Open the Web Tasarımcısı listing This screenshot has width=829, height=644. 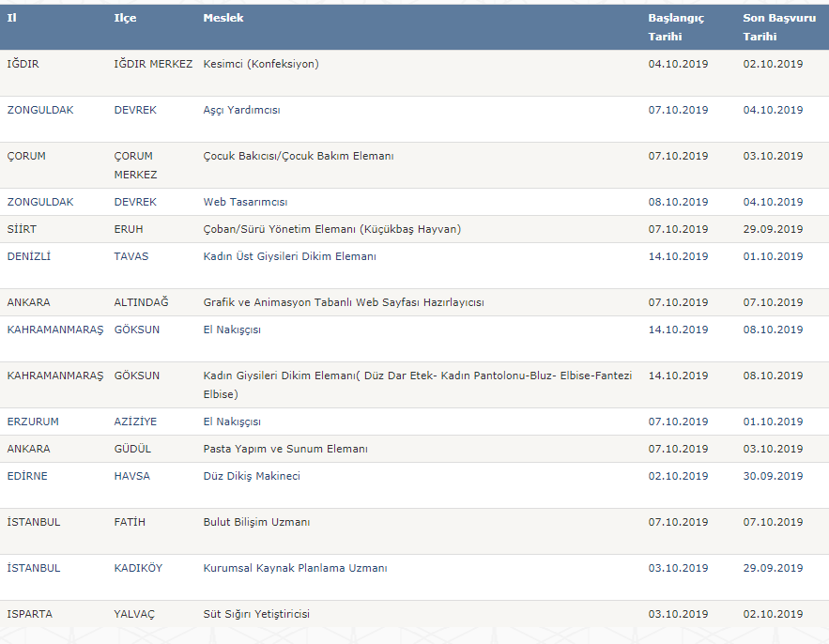click(x=245, y=202)
